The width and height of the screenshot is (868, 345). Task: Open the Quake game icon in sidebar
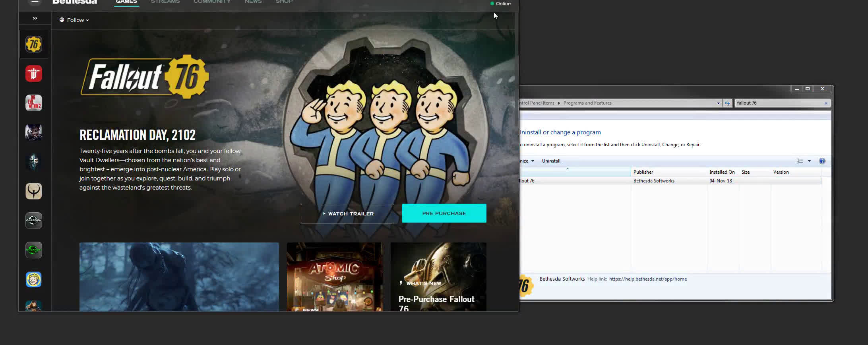tap(34, 191)
